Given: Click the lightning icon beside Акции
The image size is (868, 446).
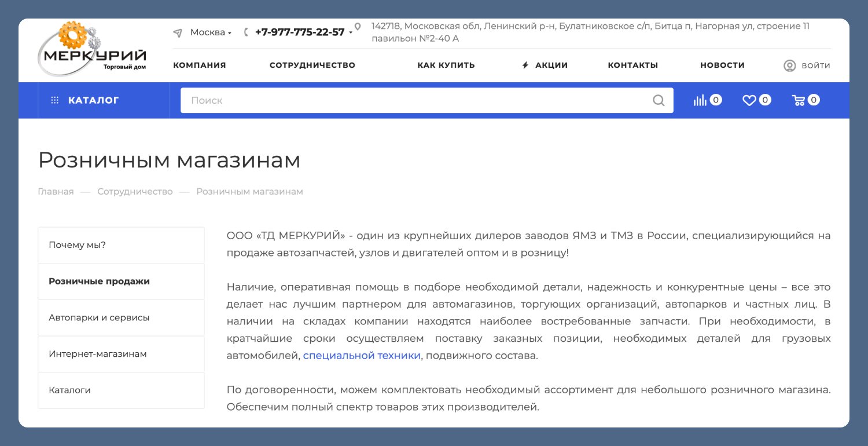Looking at the screenshot, I should (525, 65).
